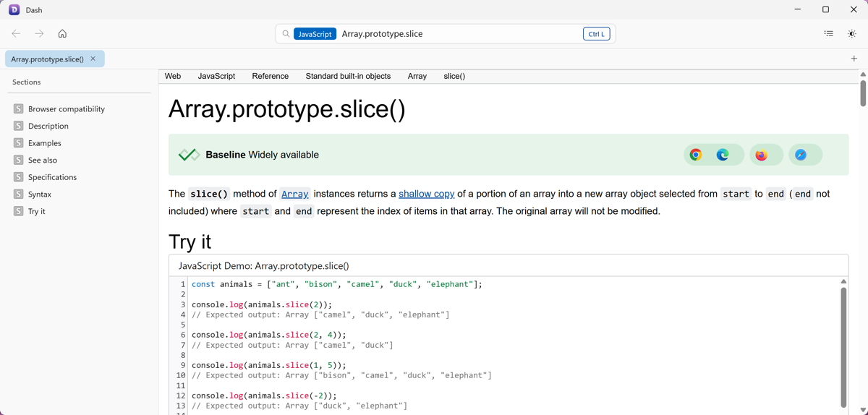868x415 pixels.
Task: Click the Dash app logo icon
Action: [x=14, y=10]
